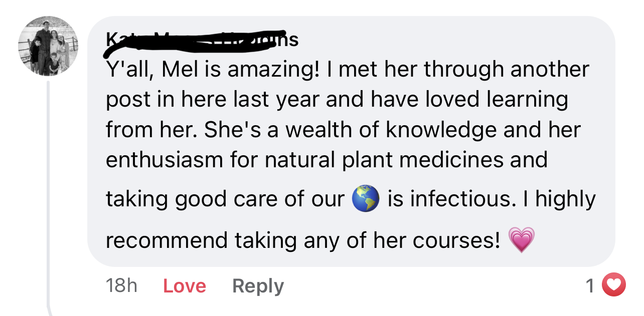Click the red heart reaction icon

tap(613, 285)
